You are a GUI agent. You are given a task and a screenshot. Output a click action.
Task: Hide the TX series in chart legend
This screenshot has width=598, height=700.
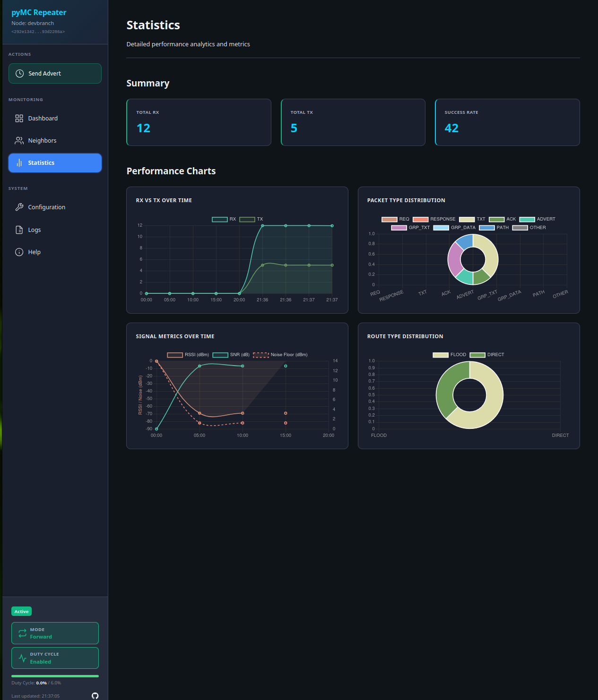click(x=251, y=219)
